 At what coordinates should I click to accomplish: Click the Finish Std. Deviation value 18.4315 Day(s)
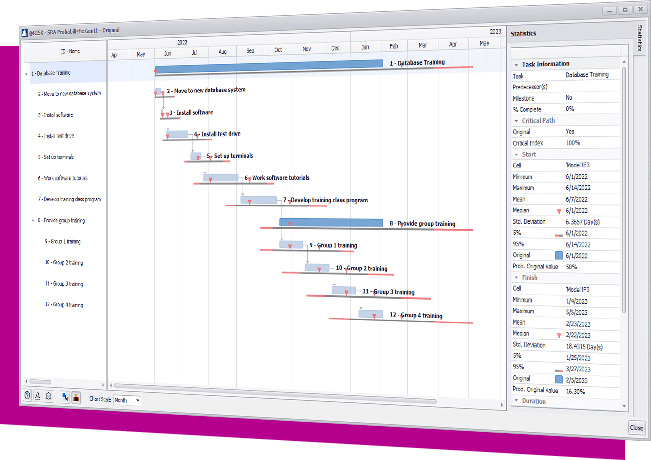click(x=584, y=347)
